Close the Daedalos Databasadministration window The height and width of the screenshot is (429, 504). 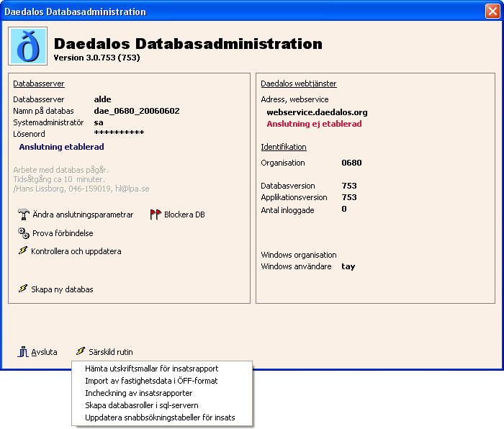[492, 12]
